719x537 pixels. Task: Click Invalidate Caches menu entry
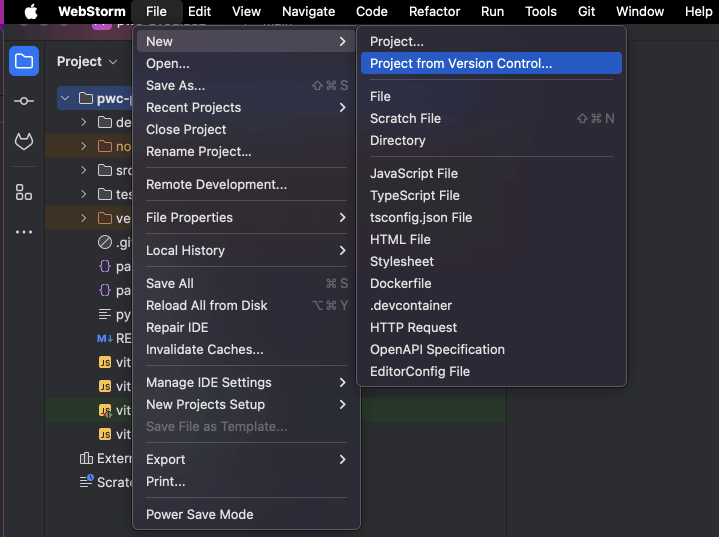[x=204, y=349]
